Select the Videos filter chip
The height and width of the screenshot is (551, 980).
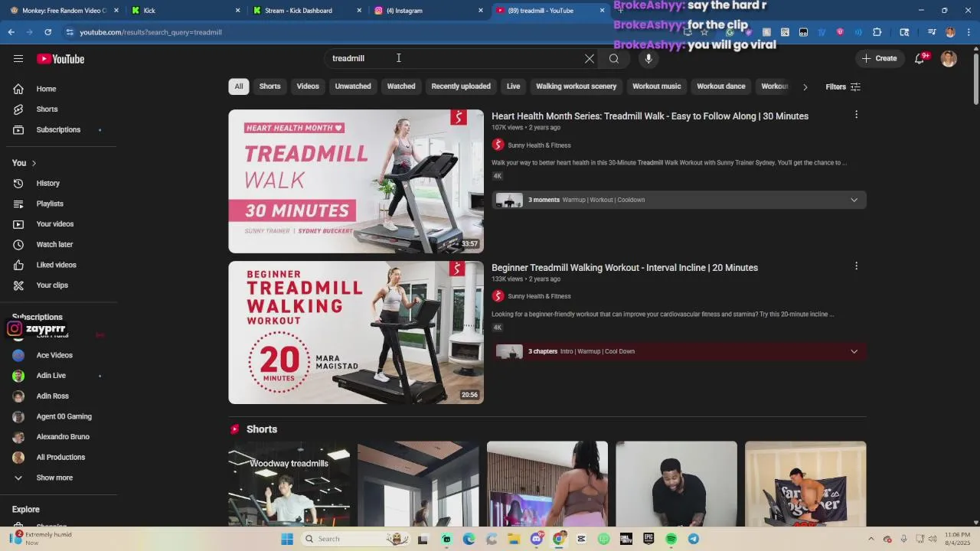click(x=308, y=86)
